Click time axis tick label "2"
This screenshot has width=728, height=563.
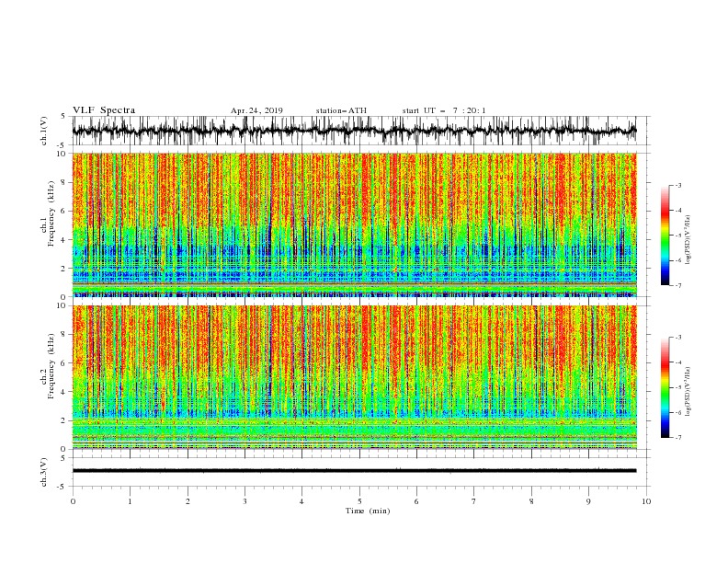point(188,501)
